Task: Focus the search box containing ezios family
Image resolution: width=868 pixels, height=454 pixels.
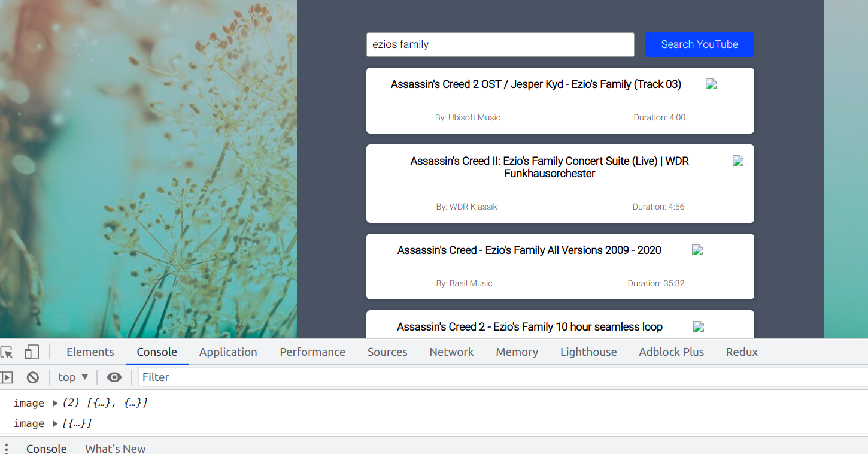Action: pyautogui.click(x=500, y=44)
